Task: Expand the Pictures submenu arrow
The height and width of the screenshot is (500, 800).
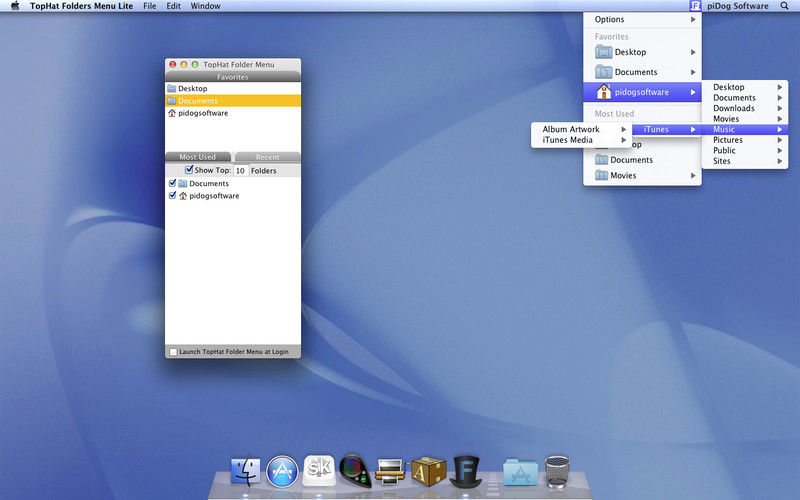Action: click(x=780, y=140)
